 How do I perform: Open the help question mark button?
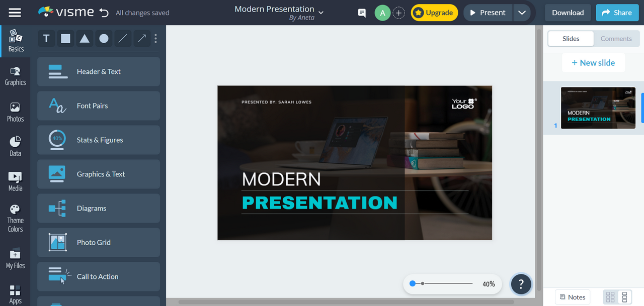[x=521, y=284]
